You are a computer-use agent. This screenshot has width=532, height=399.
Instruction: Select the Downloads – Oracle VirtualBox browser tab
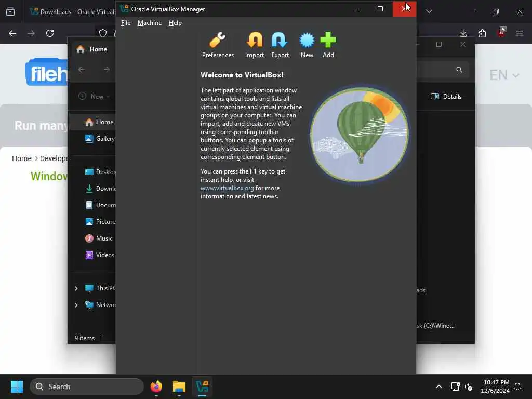(72, 11)
